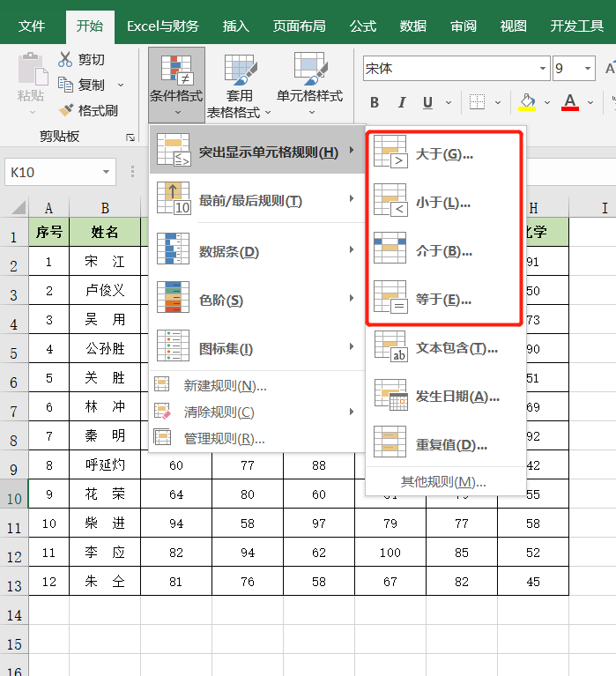Switch to the 审阅 tab
The height and width of the screenshot is (676, 616).
[464, 26]
